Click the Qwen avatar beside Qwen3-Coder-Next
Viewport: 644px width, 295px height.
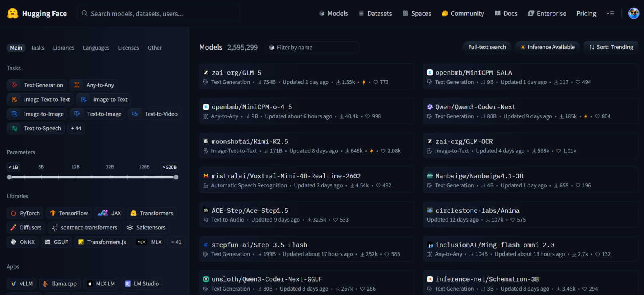pyautogui.click(x=430, y=107)
